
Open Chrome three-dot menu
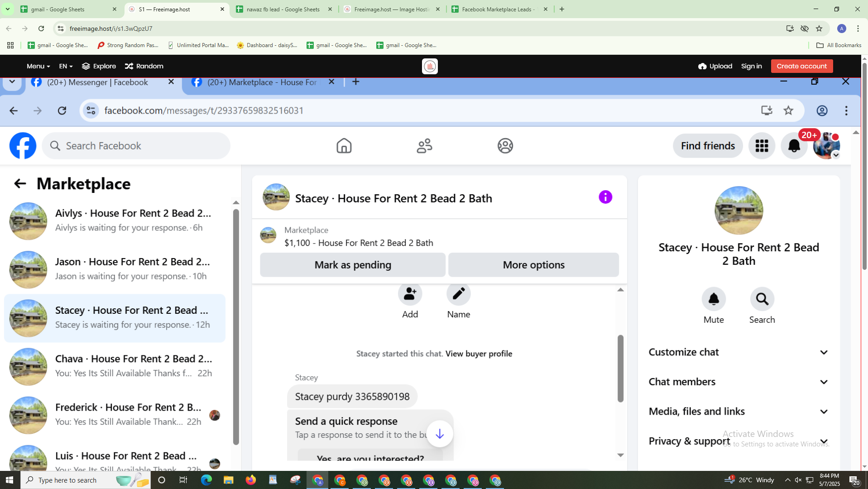point(858,29)
